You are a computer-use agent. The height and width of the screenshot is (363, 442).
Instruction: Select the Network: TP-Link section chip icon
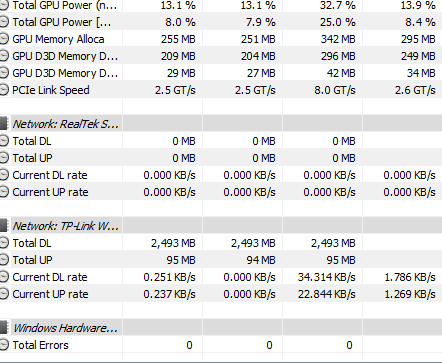(x=4, y=226)
